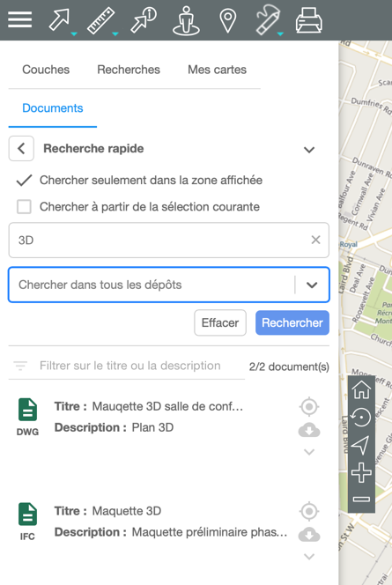Select the pencil drawing tool

coord(268,19)
